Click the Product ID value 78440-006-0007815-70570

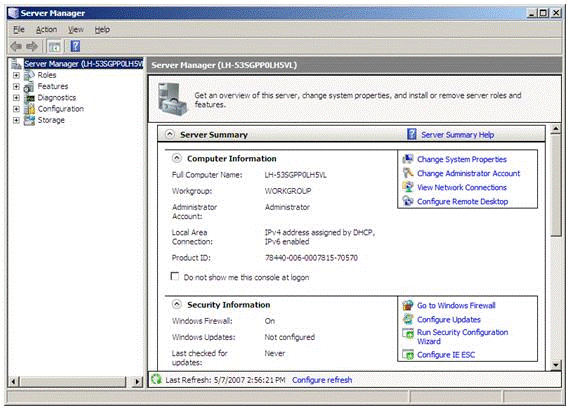click(x=311, y=258)
